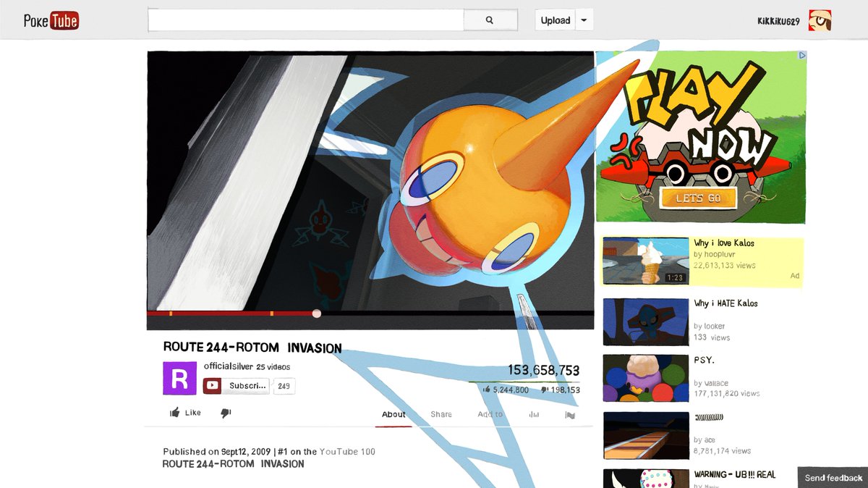Open the officialsilver channel link
Viewport: 868px width, 488px height.
pyautogui.click(x=229, y=366)
